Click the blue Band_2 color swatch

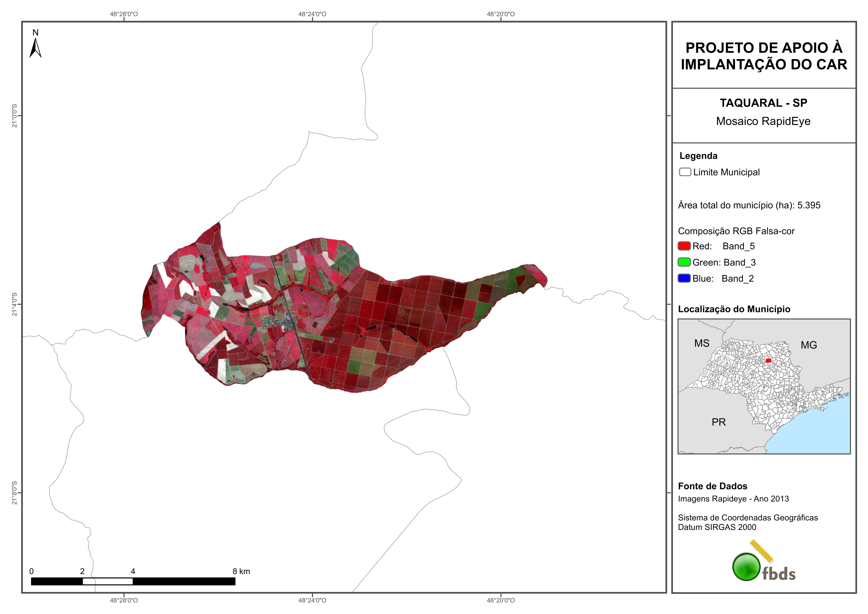coord(684,278)
